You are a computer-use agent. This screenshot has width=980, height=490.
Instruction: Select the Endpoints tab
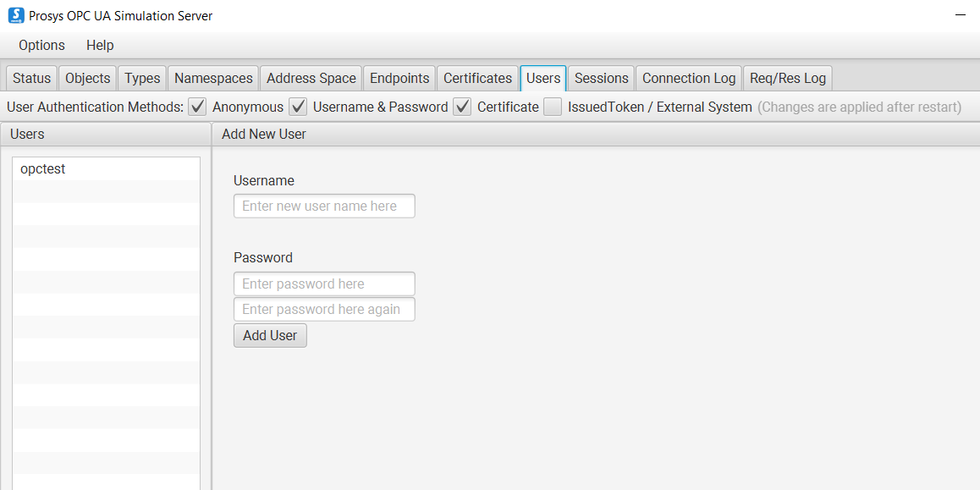tap(400, 78)
